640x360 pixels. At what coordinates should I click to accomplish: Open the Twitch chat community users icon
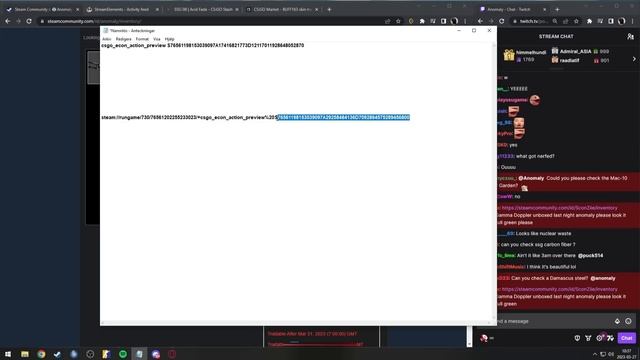631,36
